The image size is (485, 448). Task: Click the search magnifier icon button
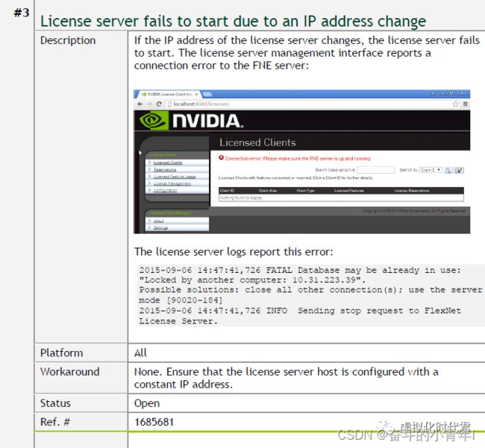[448, 170]
